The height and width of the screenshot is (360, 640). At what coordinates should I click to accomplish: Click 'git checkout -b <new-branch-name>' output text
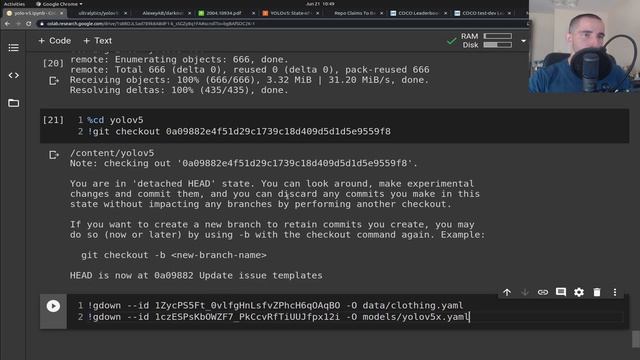coord(174,255)
